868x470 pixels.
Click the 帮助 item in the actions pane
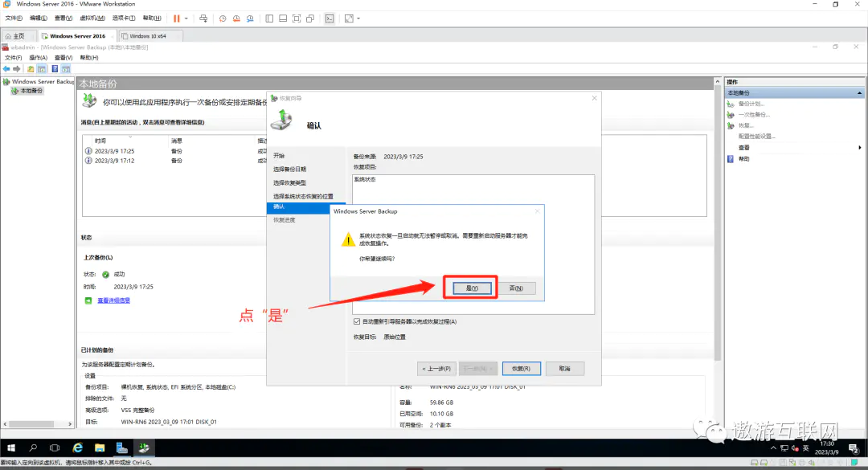click(x=743, y=159)
